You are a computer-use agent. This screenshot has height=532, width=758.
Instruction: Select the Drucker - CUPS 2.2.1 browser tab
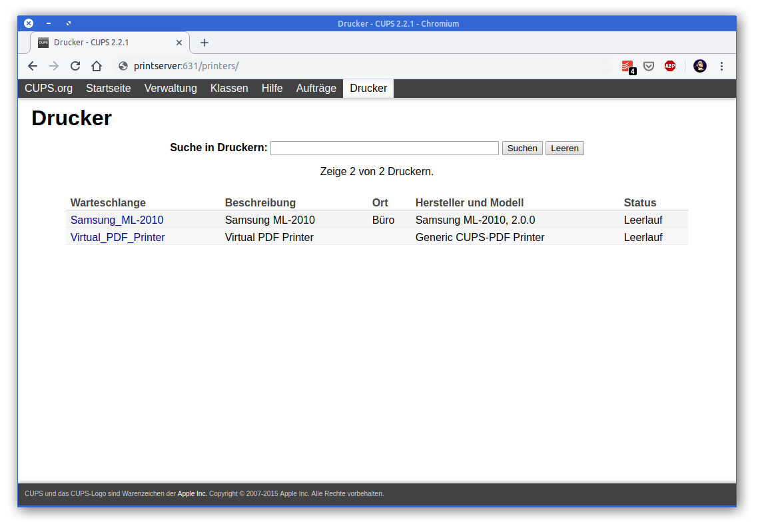point(110,43)
